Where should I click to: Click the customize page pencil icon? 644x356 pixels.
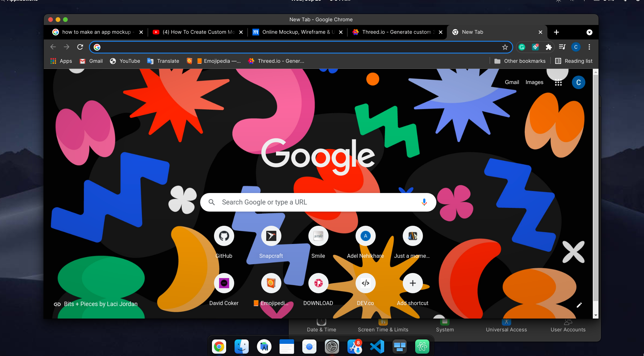pyautogui.click(x=579, y=305)
